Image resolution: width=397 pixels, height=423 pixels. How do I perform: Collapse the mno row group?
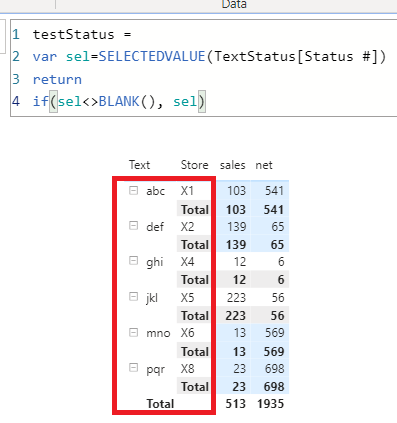[133, 332]
